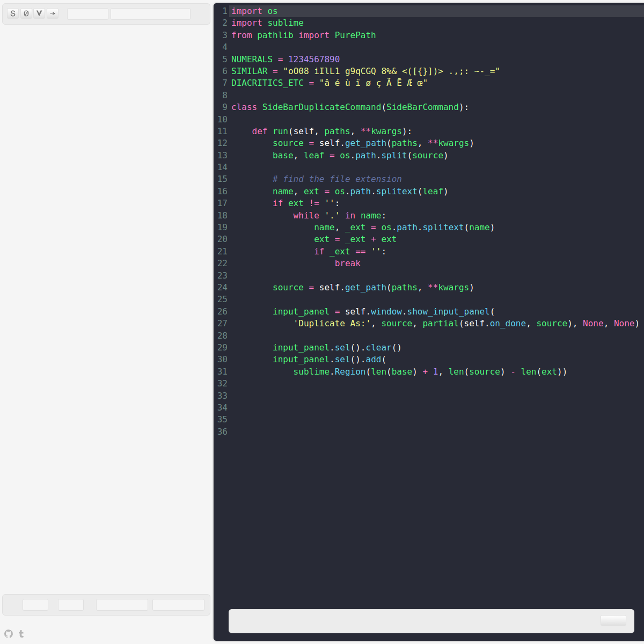The height and width of the screenshot is (644, 644).
Task: Toggle the "V" filter button
Action: click(39, 13)
